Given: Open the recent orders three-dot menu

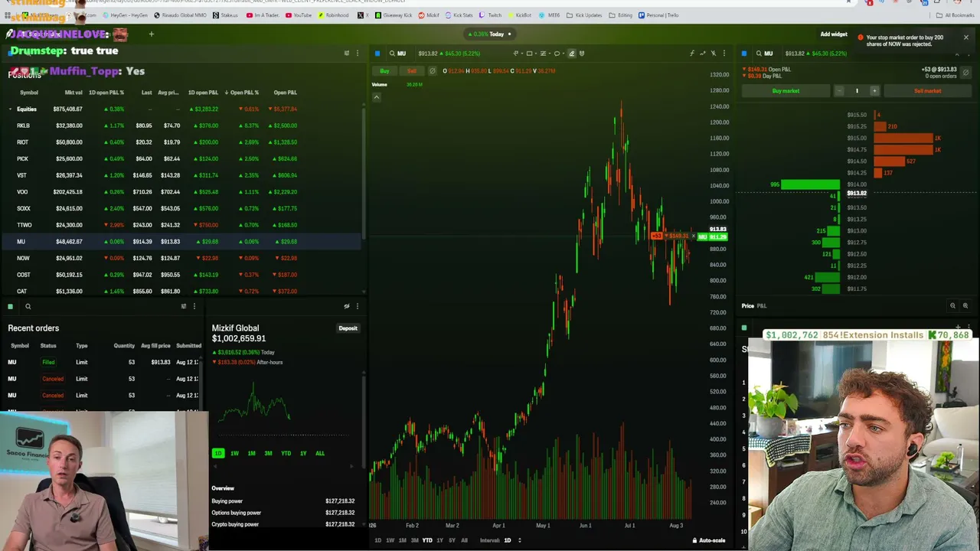Looking at the screenshot, I should pos(194,306).
